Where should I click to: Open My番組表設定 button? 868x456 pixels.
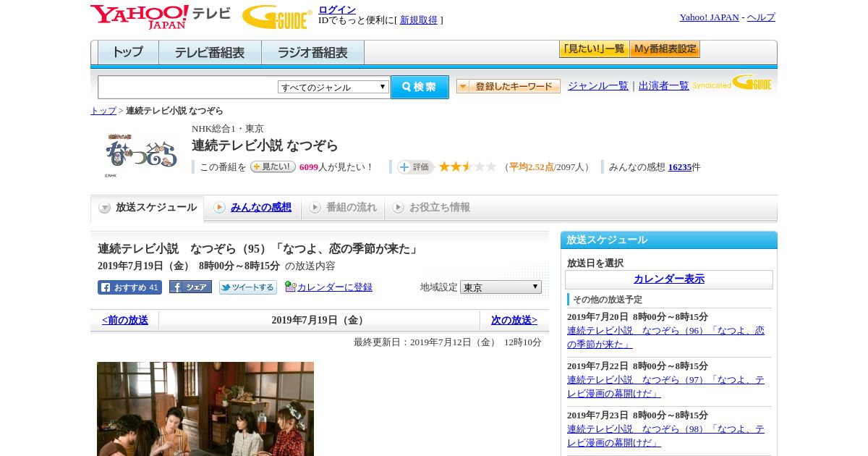pyautogui.click(x=665, y=49)
